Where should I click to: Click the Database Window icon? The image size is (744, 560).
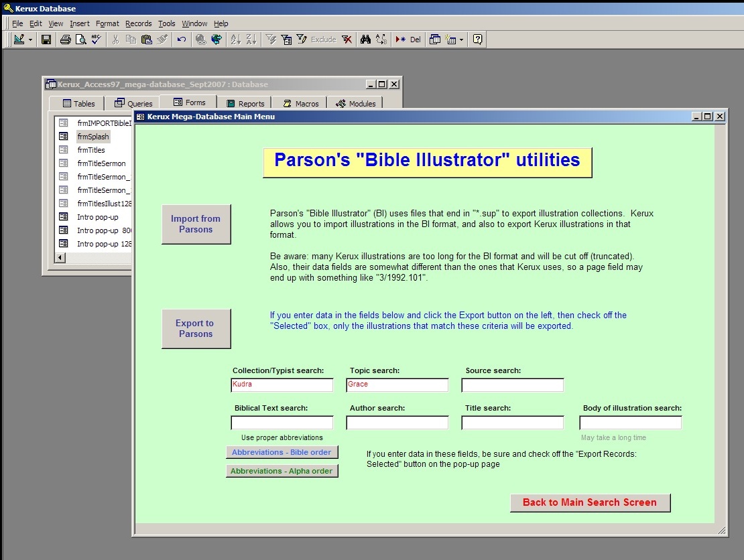pyautogui.click(x=435, y=40)
